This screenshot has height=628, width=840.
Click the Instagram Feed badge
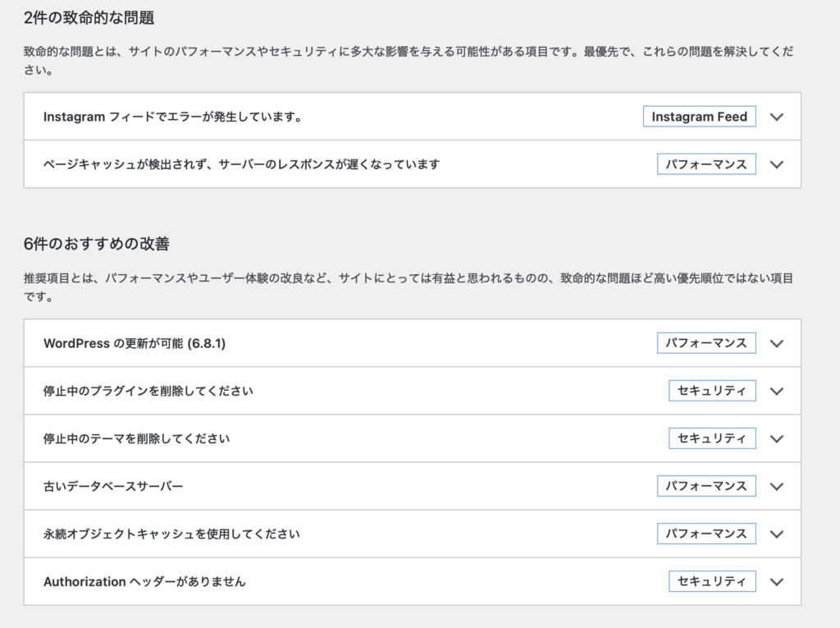pos(699,117)
